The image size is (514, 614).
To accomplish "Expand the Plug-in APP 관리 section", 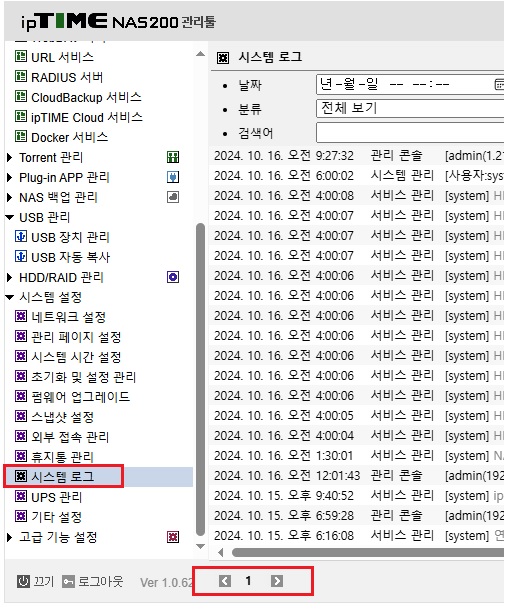I will (x=10, y=177).
